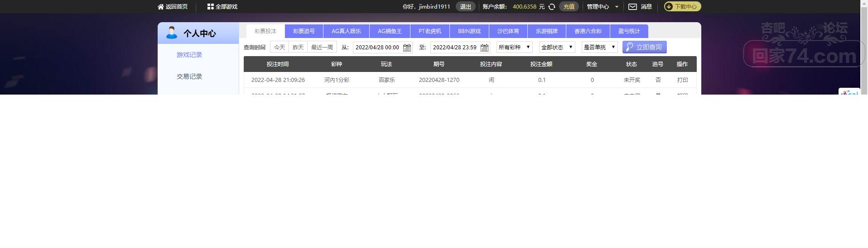Click the balance value 400.6358
The width and height of the screenshot is (868, 248).
525,7
